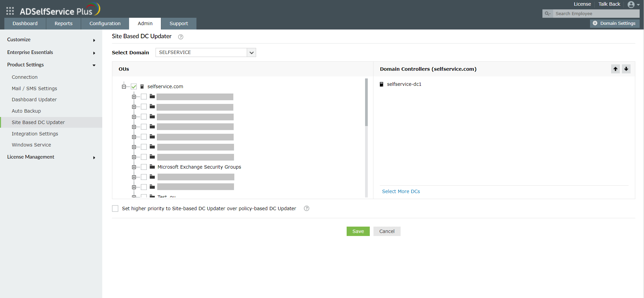Check the Microsoft Exchange Security Groups checkbox
The image size is (644, 298).
tap(144, 167)
